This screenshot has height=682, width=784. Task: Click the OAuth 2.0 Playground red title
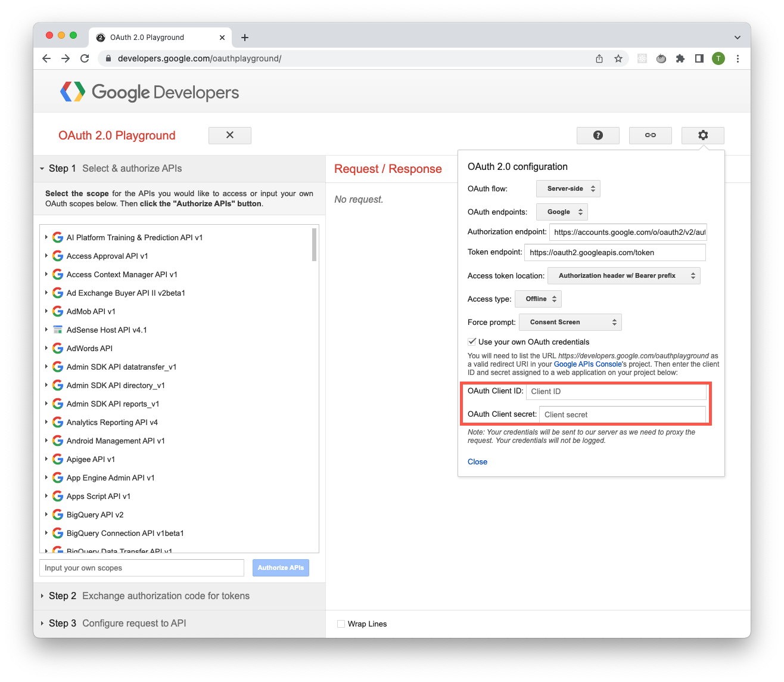click(x=117, y=135)
